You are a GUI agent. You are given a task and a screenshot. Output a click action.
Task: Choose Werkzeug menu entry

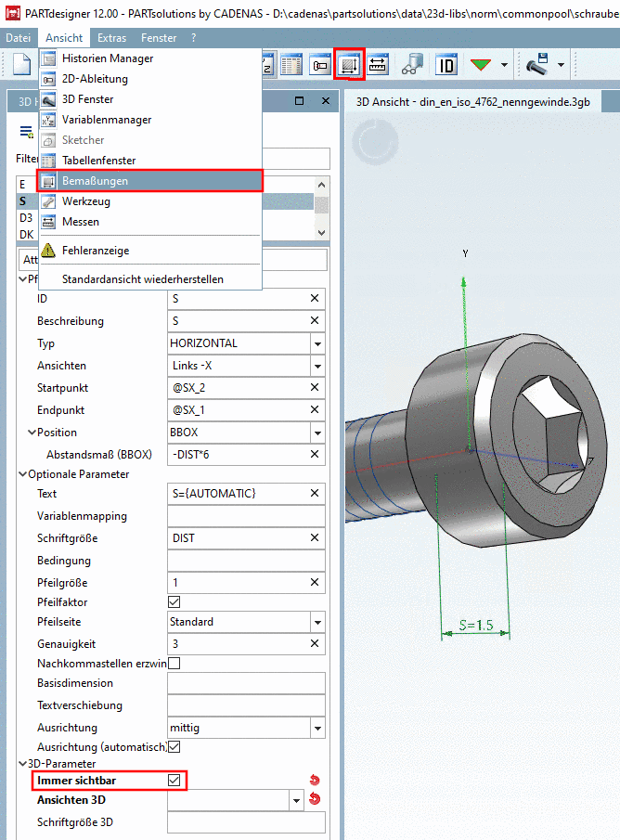click(x=150, y=201)
